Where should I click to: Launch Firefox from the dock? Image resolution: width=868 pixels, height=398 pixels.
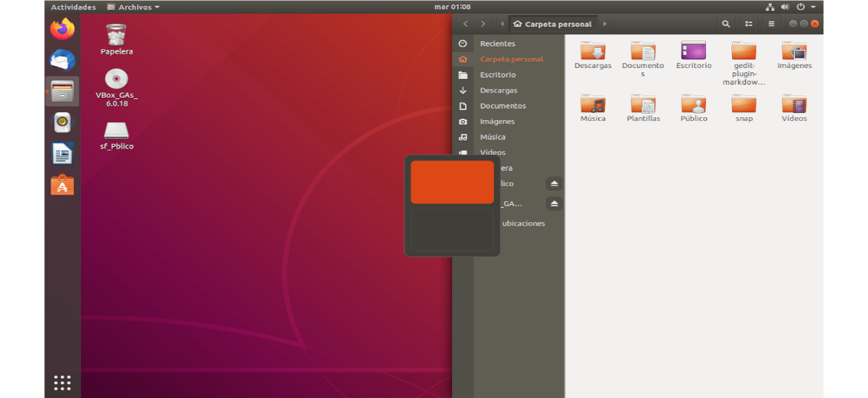point(62,30)
